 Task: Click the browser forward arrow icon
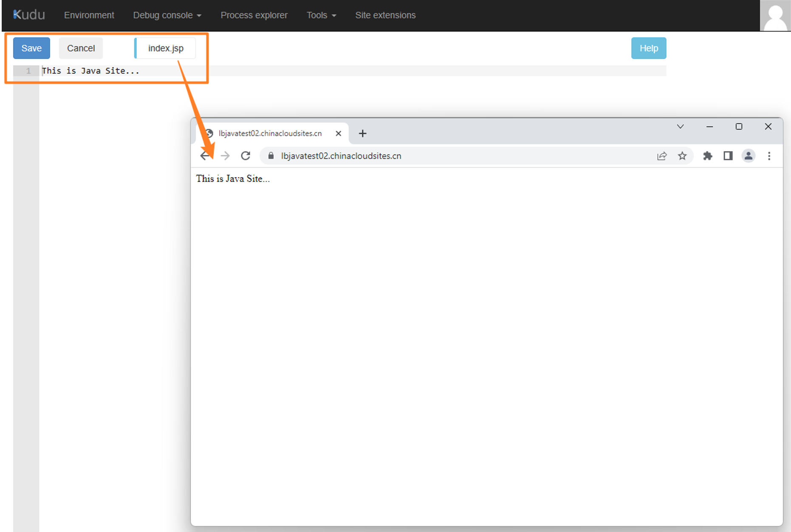pyautogui.click(x=225, y=156)
